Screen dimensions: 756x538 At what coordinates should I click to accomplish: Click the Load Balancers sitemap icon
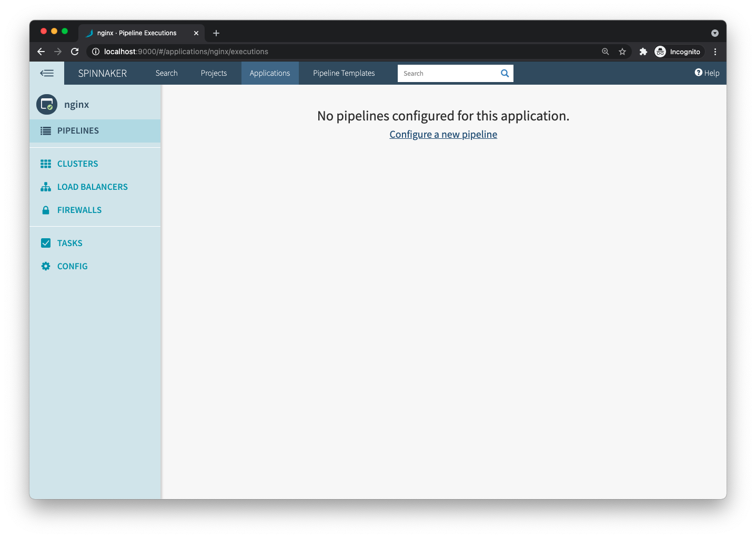(46, 187)
